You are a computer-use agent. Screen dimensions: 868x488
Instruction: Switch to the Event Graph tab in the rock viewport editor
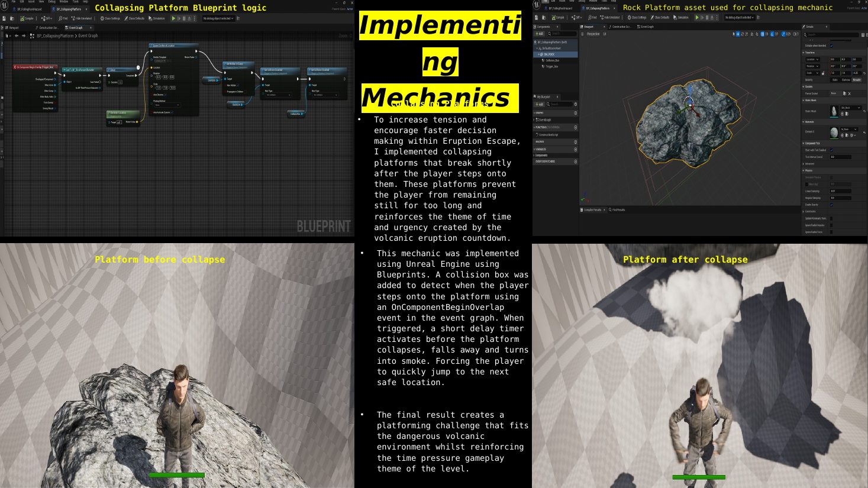pyautogui.click(x=645, y=27)
